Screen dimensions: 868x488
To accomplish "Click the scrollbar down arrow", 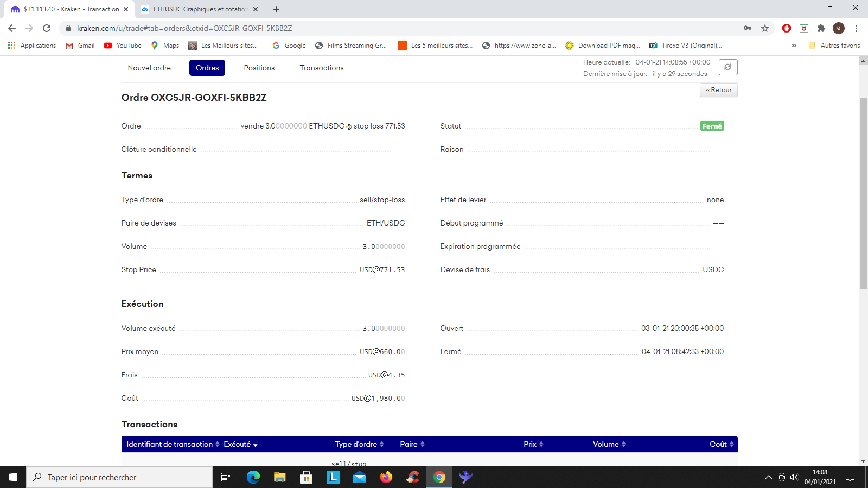I will (x=863, y=461).
